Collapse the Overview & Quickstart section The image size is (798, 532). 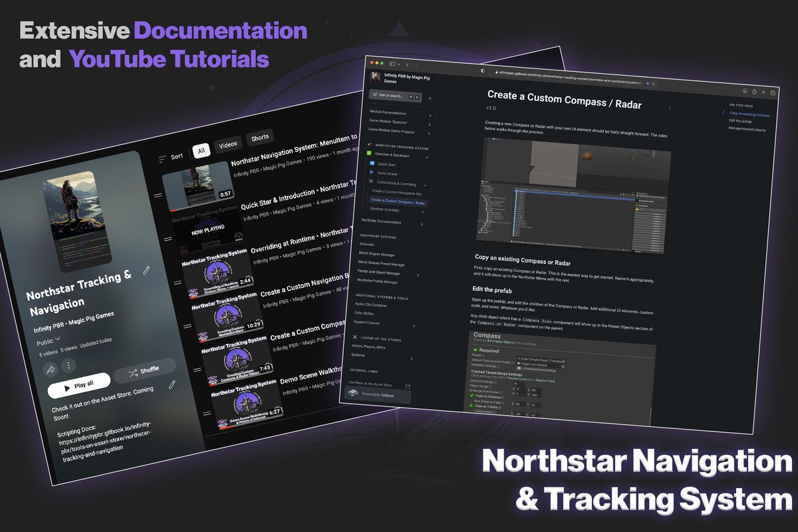pyautogui.click(x=427, y=158)
